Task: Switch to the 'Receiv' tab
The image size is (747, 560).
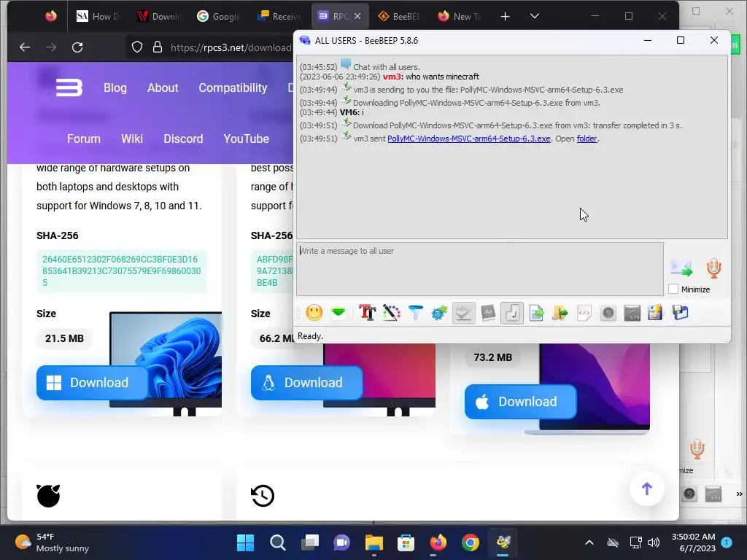Action: click(279, 16)
